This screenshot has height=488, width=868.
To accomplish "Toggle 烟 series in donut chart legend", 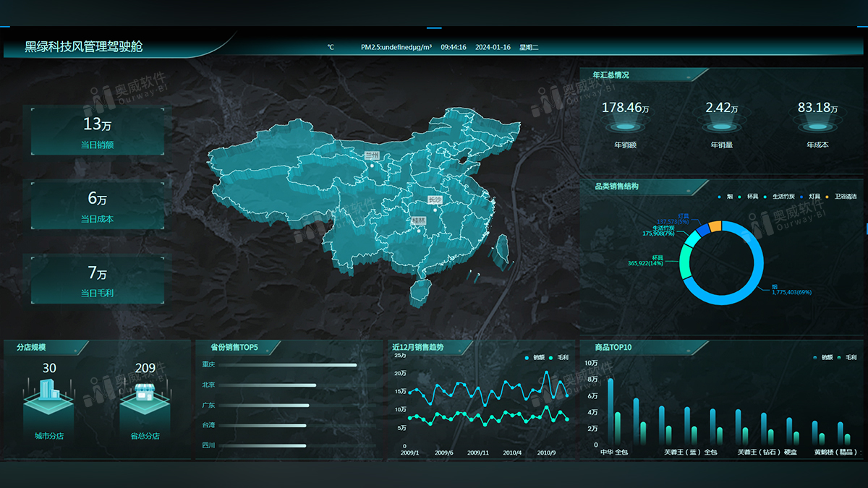I will point(725,197).
